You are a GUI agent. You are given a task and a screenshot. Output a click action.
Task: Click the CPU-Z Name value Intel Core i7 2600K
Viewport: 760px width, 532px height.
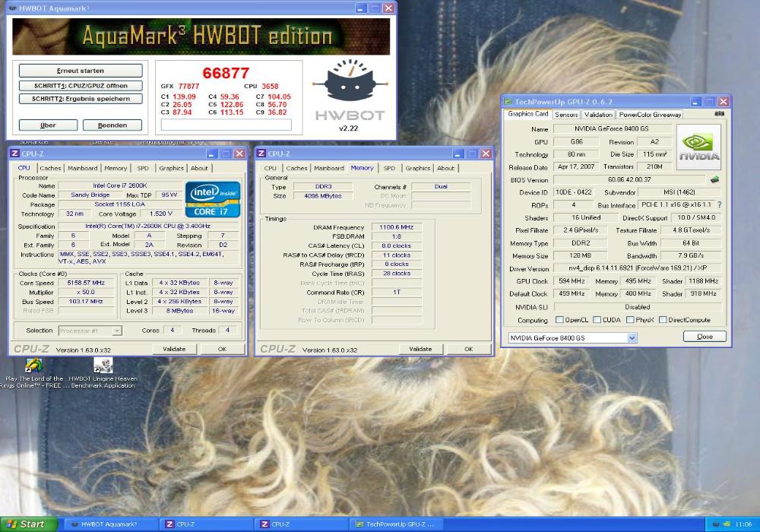(120, 185)
